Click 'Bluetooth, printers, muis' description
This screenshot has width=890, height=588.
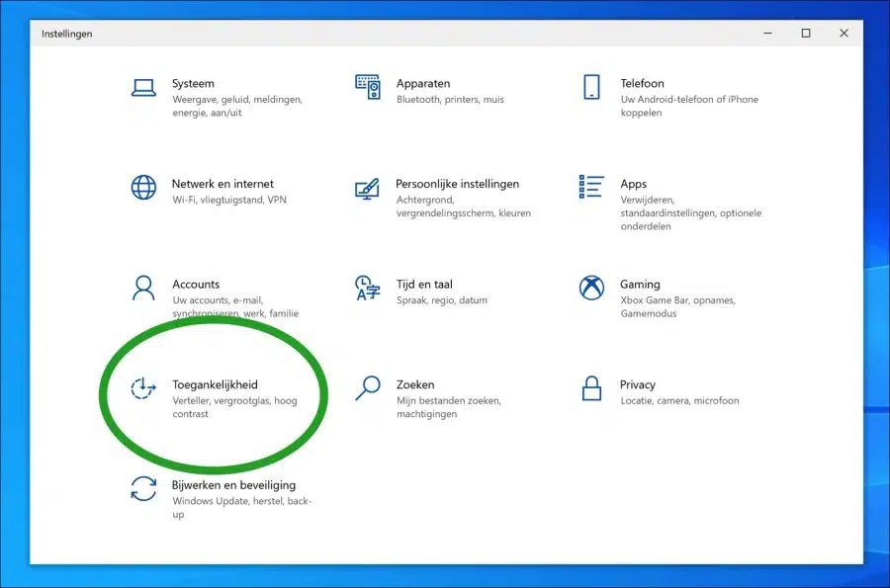[x=450, y=99]
